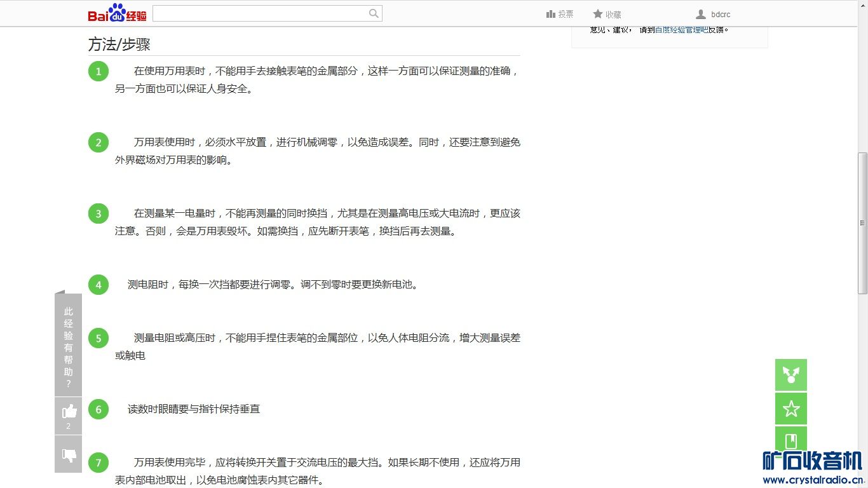The width and height of the screenshot is (868, 488).
Task: Give a thumbs up to this experience
Action: [x=69, y=416]
